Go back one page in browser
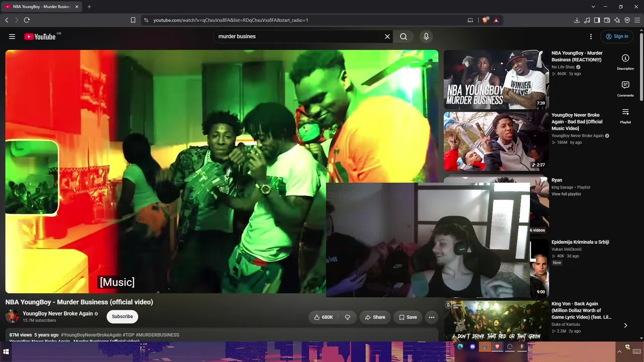This screenshot has width=644, height=362. [x=7, y=20]
